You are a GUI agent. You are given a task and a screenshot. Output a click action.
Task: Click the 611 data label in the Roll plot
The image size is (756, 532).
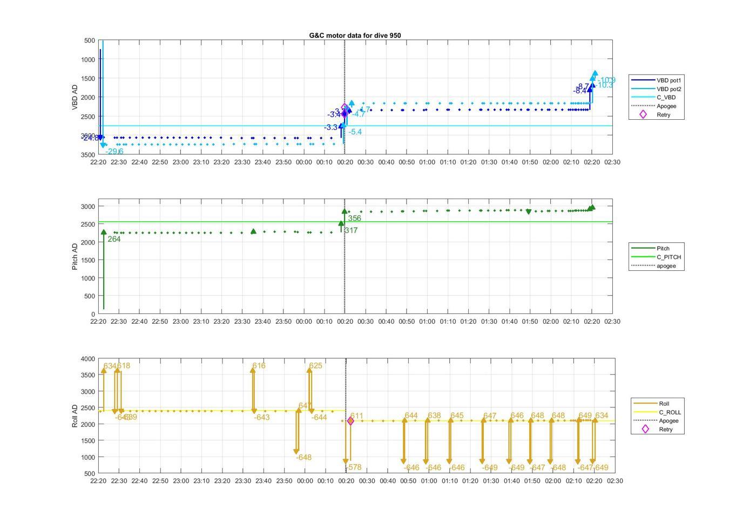(x=357, y=416)
